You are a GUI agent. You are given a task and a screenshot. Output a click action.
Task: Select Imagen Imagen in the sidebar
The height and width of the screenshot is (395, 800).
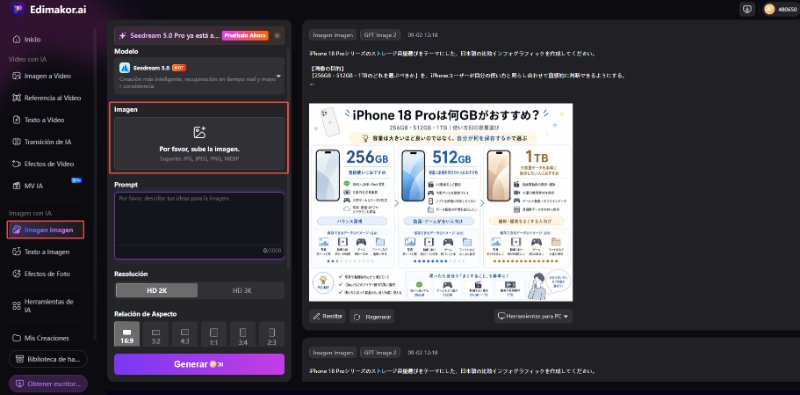pyautogui.click(x=45, y=230)
